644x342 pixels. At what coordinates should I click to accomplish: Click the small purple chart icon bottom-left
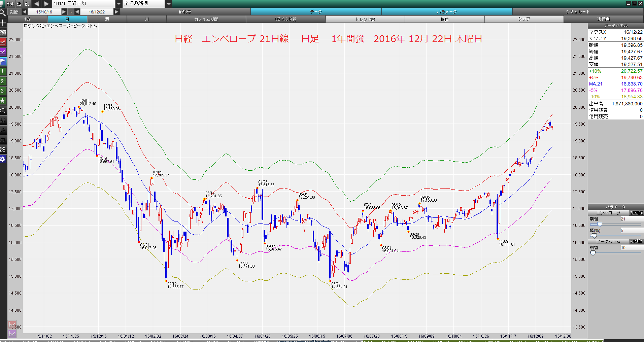(x=12, y=334)
